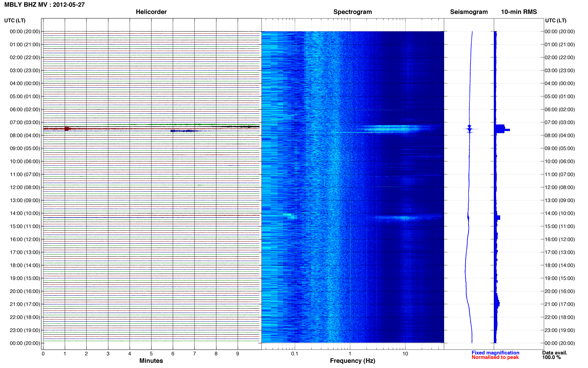
Task: Click the tallest RMS bar near 07:30
Action: pyautogui.click(x=502, y=130)
